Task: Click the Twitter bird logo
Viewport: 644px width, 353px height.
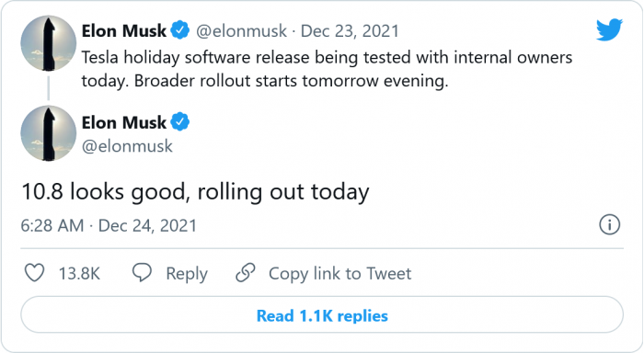Action: click(609, 29)
